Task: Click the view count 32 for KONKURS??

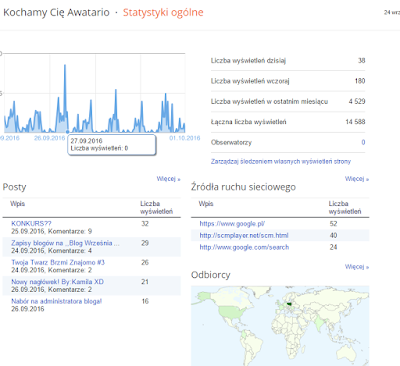Action: point(145,224)
